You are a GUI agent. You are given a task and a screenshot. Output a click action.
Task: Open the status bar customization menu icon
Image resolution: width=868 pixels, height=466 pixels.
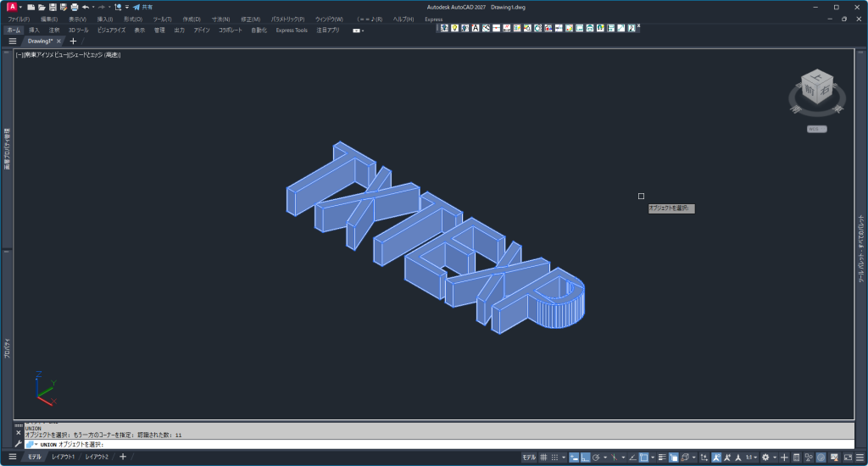[858, 458]
